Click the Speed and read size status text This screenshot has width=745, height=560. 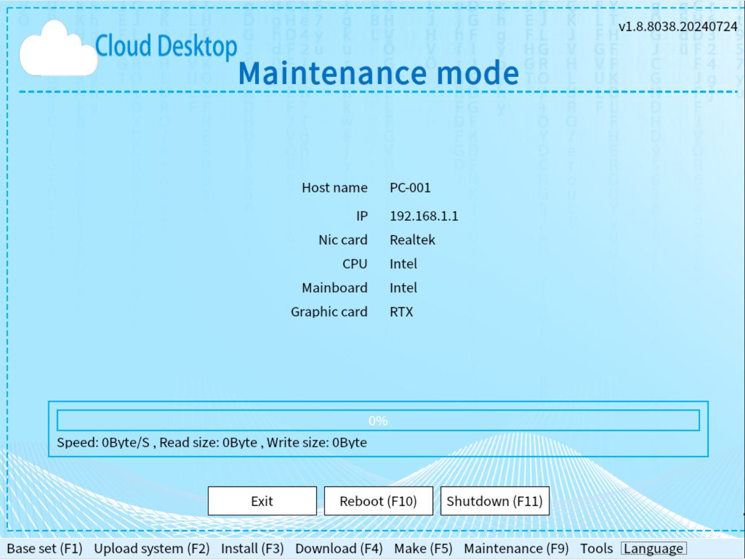[x=212, y=442]
